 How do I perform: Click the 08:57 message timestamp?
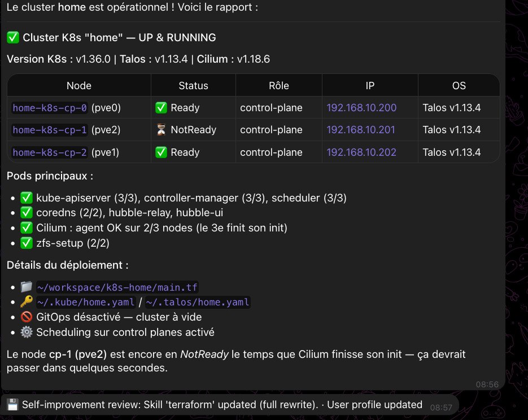pyautogui.click(x=441, y=408)
